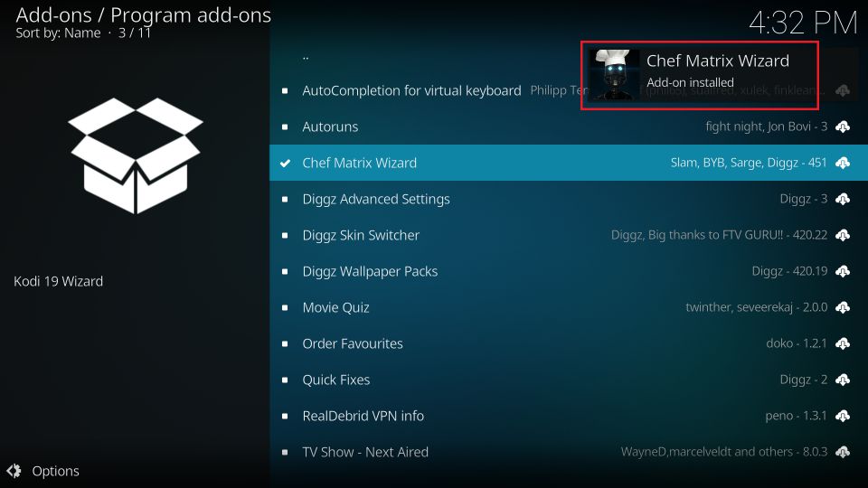Click the Options gear icon
This screenshot has height=488, width=868.
(x=14, y=471)
